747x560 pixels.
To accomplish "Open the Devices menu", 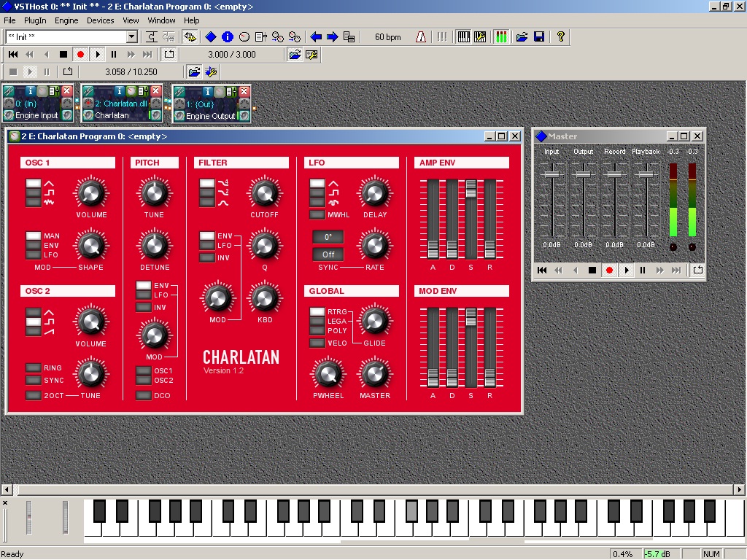I will tap(100, 20).
